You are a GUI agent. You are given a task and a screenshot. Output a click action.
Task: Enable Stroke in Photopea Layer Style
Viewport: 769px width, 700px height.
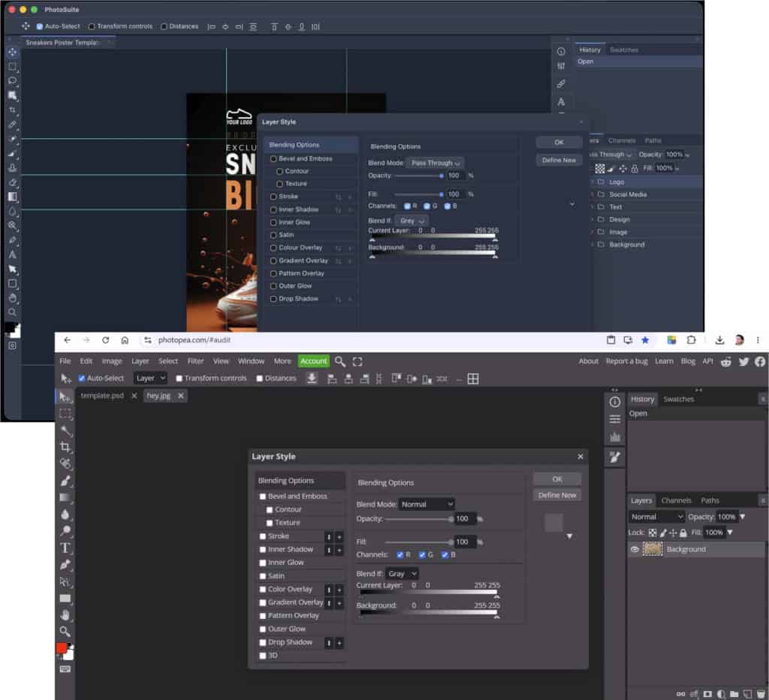tap(263, 536)
